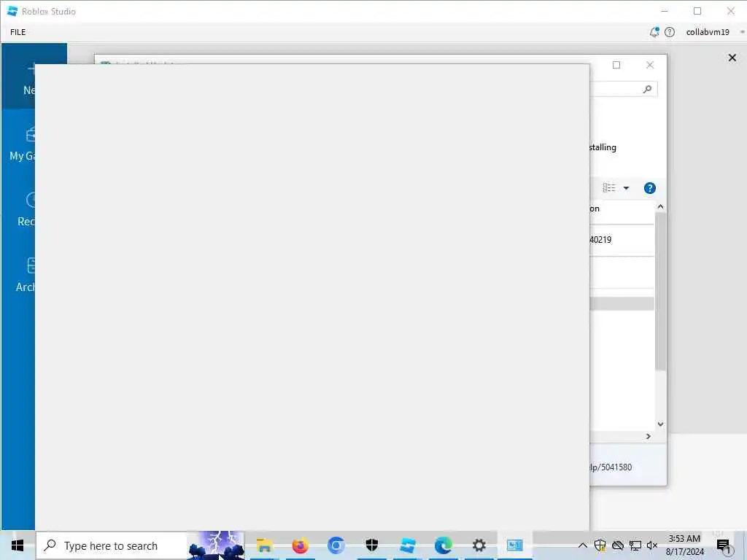Select the row ending in 40219
Image resolution: width=747 pixels, height=560 pixels.
click(622, 239)
